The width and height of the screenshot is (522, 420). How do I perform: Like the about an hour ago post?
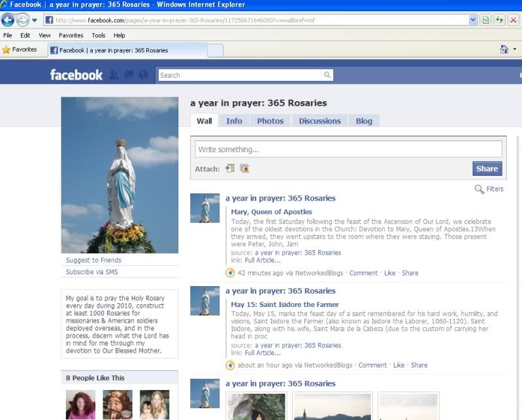click(x=399, y=365)
